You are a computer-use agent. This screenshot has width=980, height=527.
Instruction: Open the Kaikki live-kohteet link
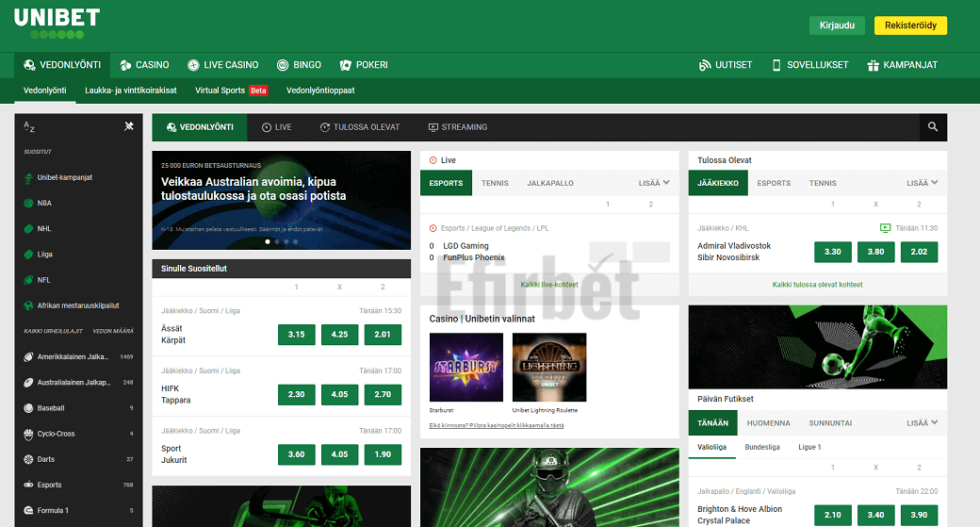(x=549, y=285)
